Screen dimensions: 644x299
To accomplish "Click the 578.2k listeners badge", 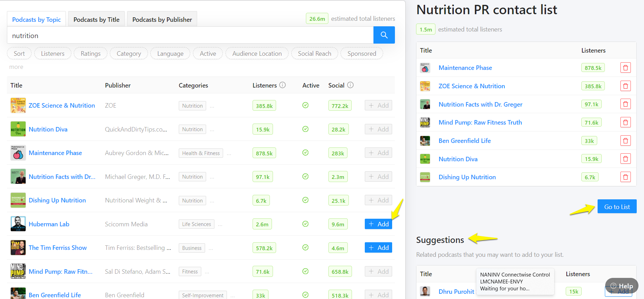I will point(264,248).
